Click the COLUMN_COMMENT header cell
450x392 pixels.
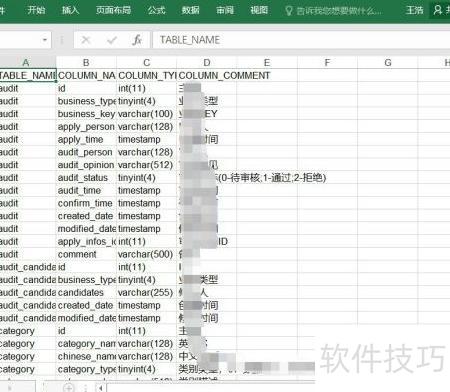pyautogui.click(x=207, y=76)
